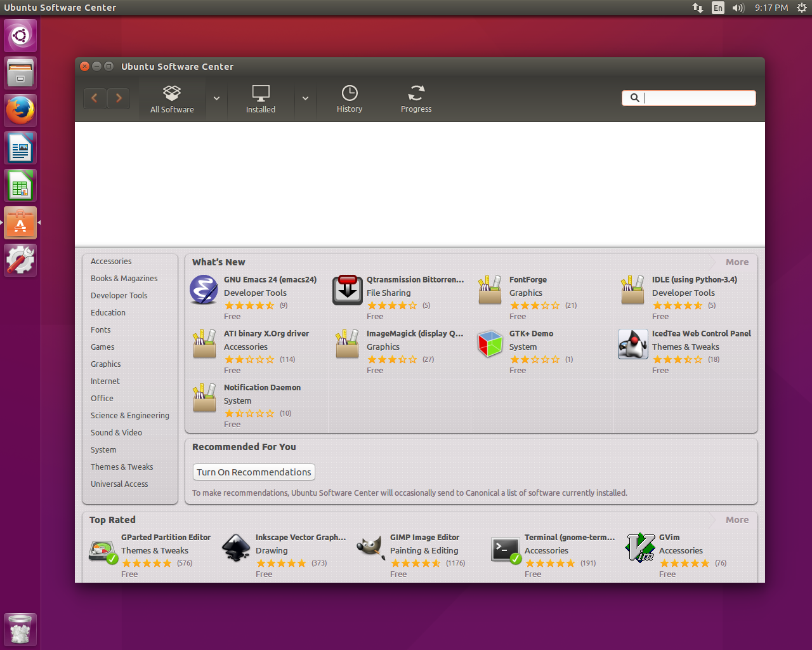Click More in the What's New section
This screenshot has height=650, width=812.
pos(737,262)
